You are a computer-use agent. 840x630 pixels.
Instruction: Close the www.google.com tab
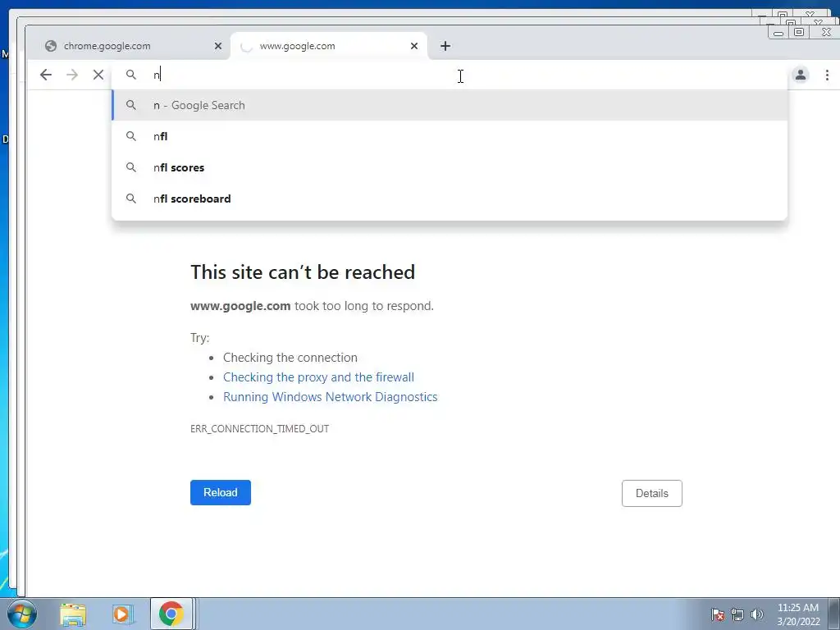(x=414, y=46)
